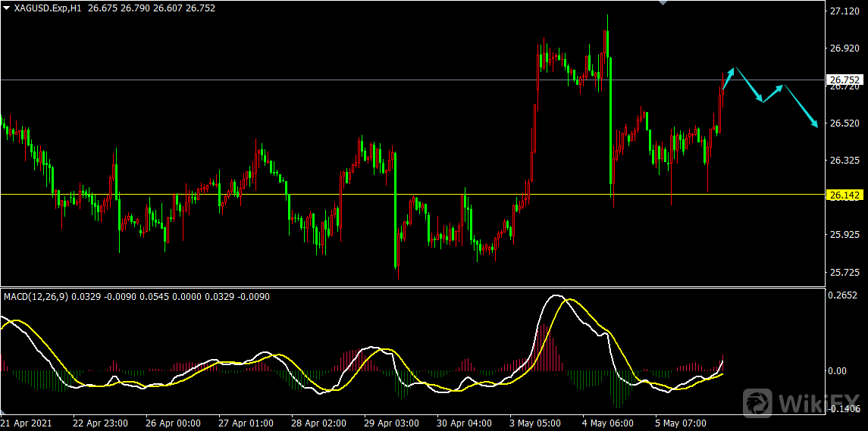Click the triangle arrow beside XAGUSD.Exp,H1
This screenshot has width=868, height=431.
[x=7, y=8]
